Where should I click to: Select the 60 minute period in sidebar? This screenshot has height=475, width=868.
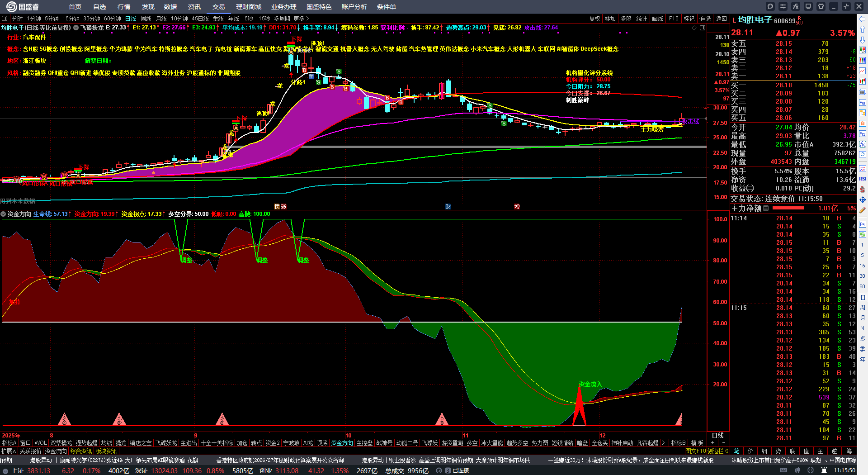coord(863,286)
